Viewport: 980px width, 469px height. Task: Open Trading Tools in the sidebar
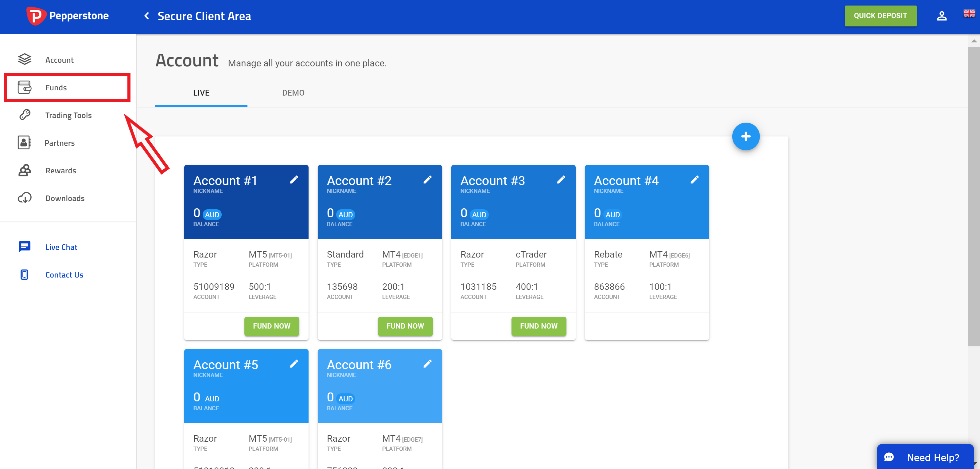(x=68, y=115)
